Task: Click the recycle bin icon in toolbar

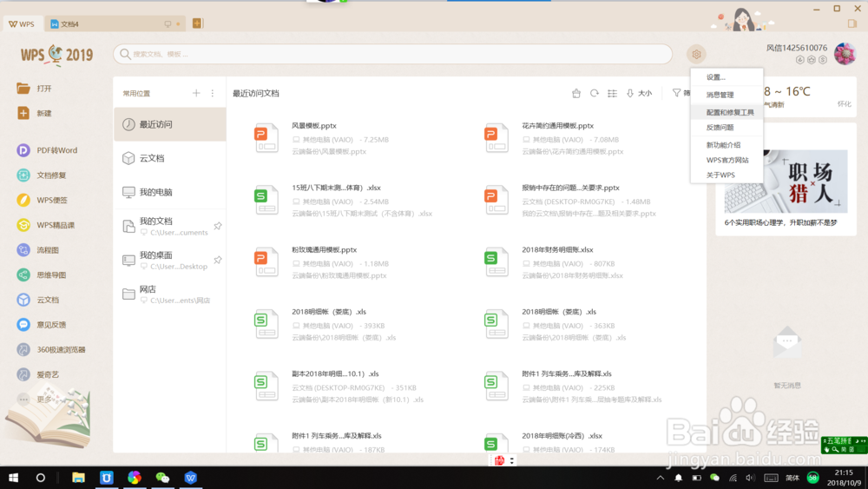Action: [x=576, y=93]
